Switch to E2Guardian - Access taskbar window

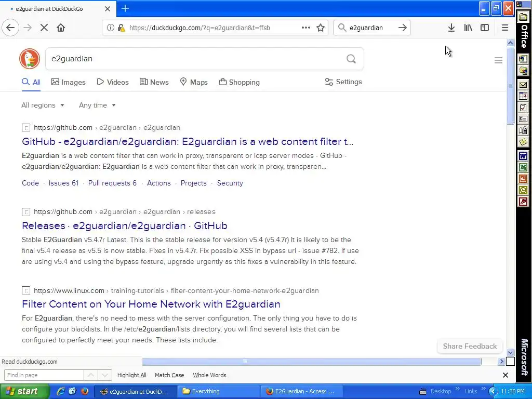pos(302,392)
